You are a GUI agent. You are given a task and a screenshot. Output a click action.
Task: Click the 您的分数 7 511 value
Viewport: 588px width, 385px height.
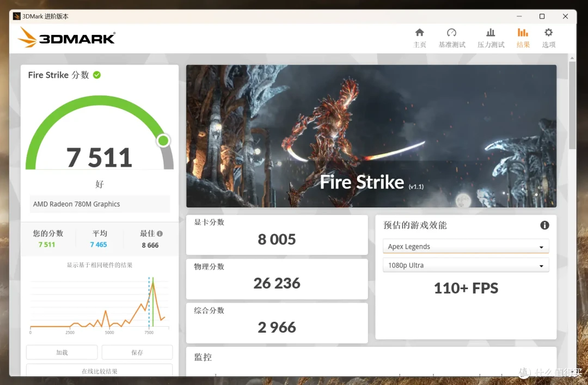coord(46,245)
